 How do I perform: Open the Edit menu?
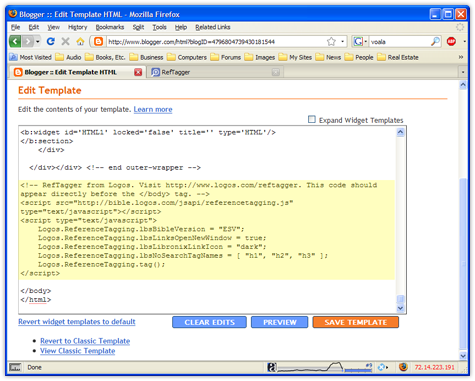point(34,27)
